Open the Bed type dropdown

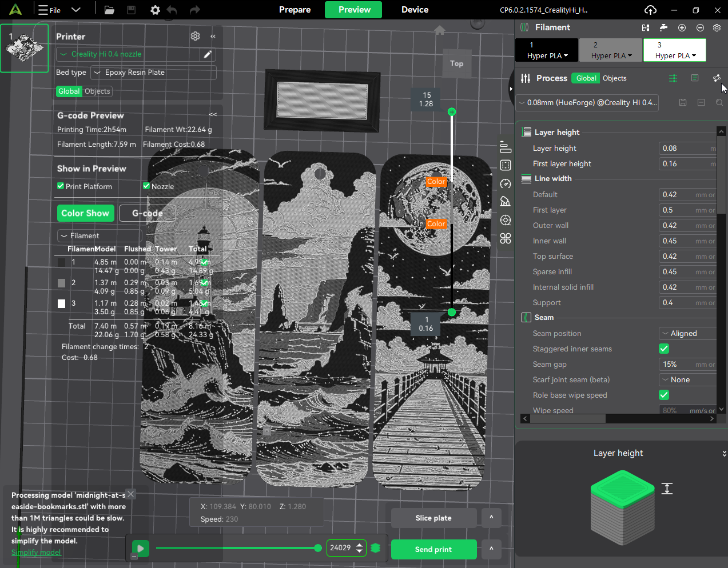(153, 73)
